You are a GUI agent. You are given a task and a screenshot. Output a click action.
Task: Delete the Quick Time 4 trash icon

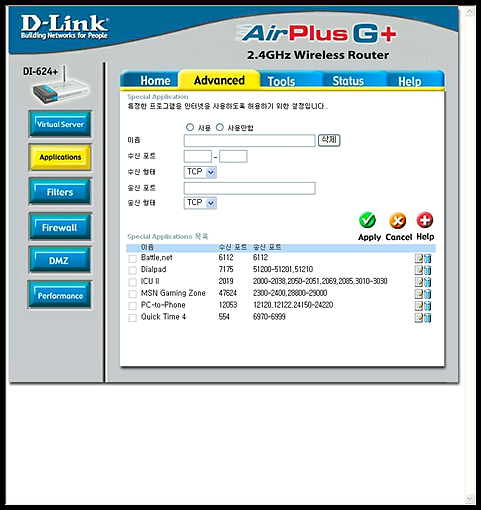pos(427,318)
